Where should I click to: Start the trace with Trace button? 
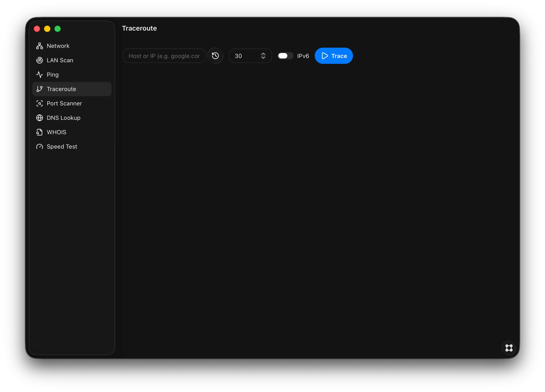[x=333, y=56]
